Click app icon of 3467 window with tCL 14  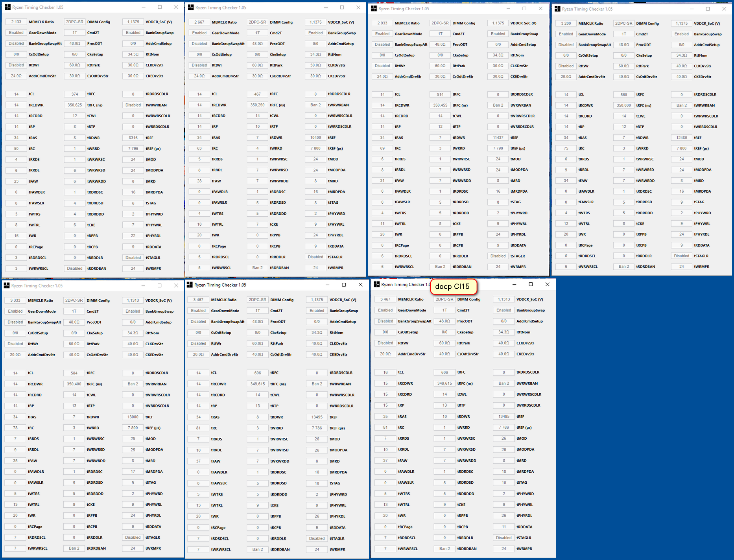pos(190,285)
